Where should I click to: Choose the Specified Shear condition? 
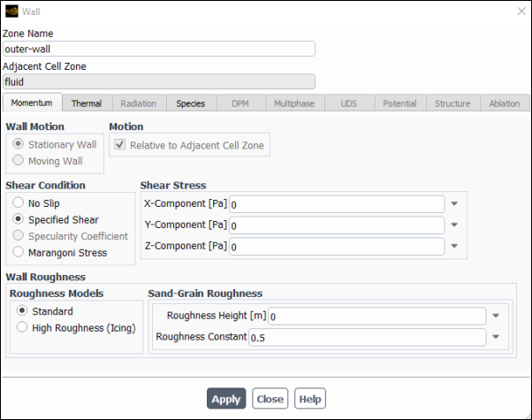[x=18, y=219]
